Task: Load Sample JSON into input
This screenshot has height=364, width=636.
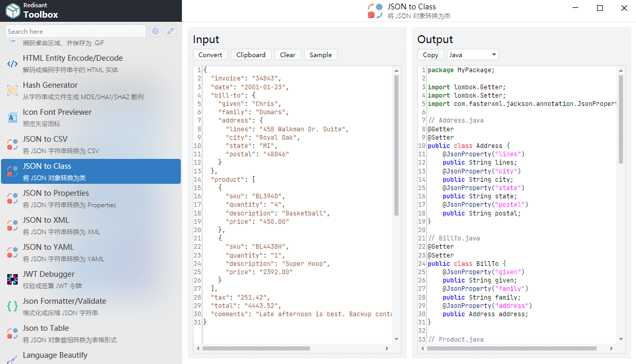Action: 321,55
